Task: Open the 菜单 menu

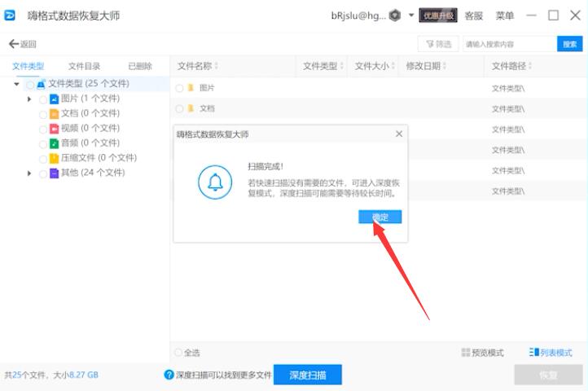Action: (x=504, y=15)
